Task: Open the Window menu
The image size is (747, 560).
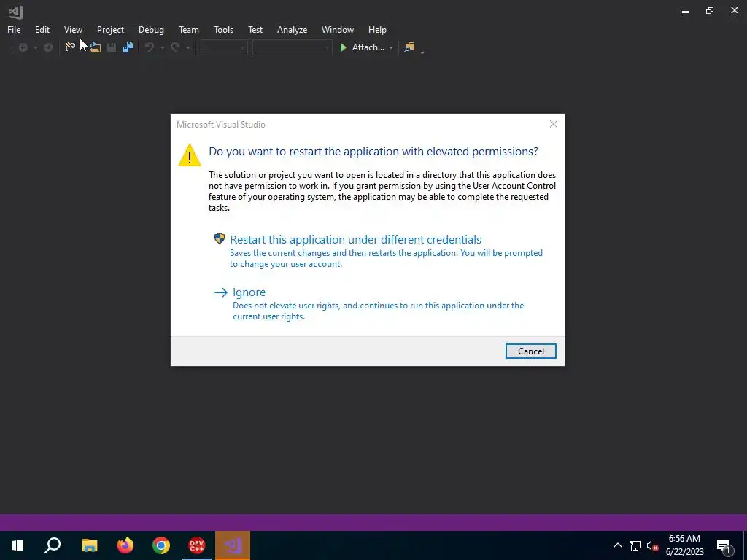Action: (337, 29)
